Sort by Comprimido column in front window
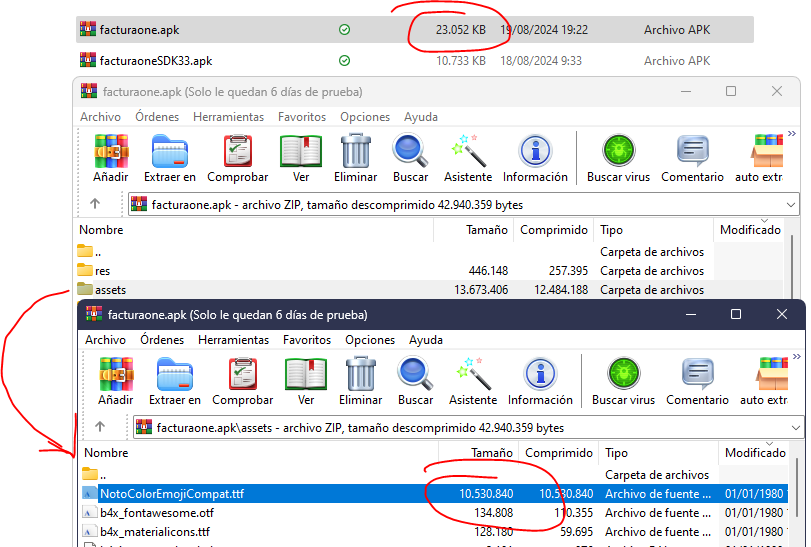This screenshot has height=547, width=811. pyautogui.click(x=559, y=452)
